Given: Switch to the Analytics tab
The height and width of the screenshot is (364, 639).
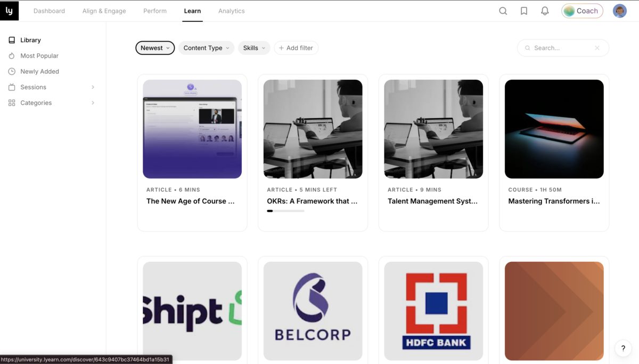Looking at the screenshot, I should pos(232,11).
